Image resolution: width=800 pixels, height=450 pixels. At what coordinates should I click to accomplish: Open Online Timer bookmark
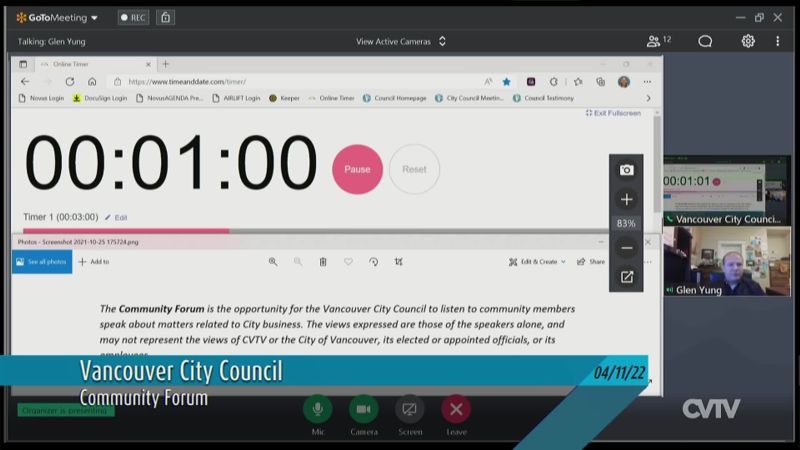pos(331,98)
